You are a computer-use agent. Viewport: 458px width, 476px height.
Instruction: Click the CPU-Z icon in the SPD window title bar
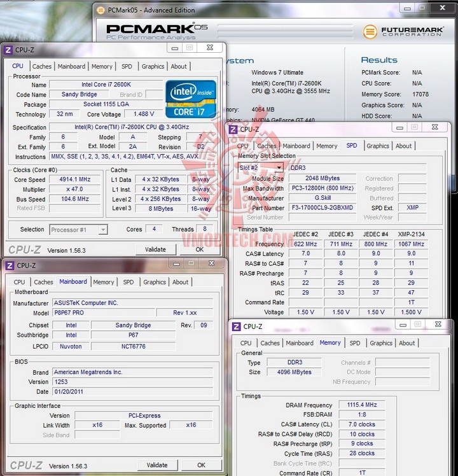click(x=233, y=130)
